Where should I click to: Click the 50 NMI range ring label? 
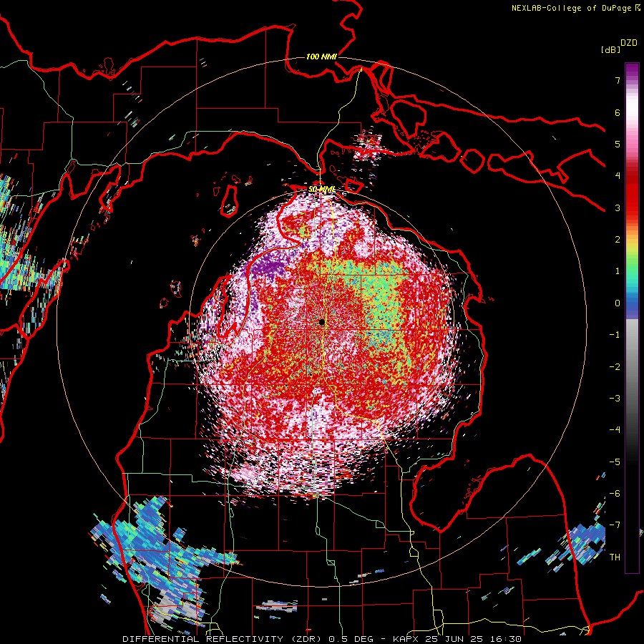pos(321,189)
